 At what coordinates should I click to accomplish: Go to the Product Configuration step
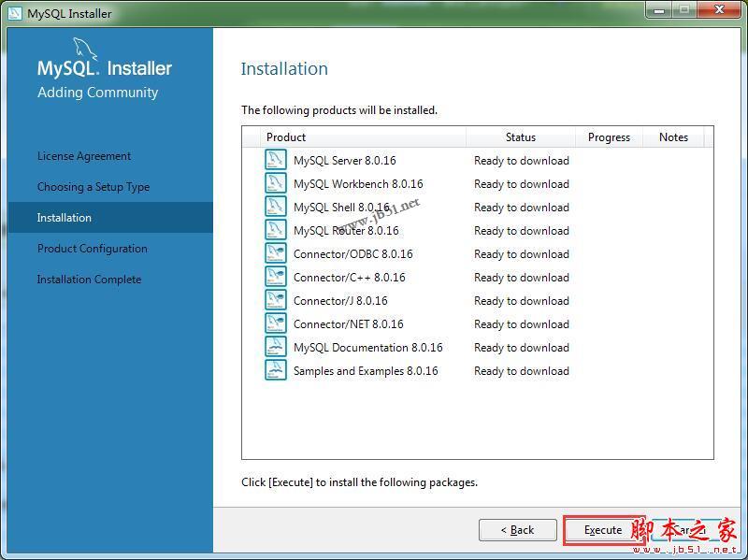91,248
